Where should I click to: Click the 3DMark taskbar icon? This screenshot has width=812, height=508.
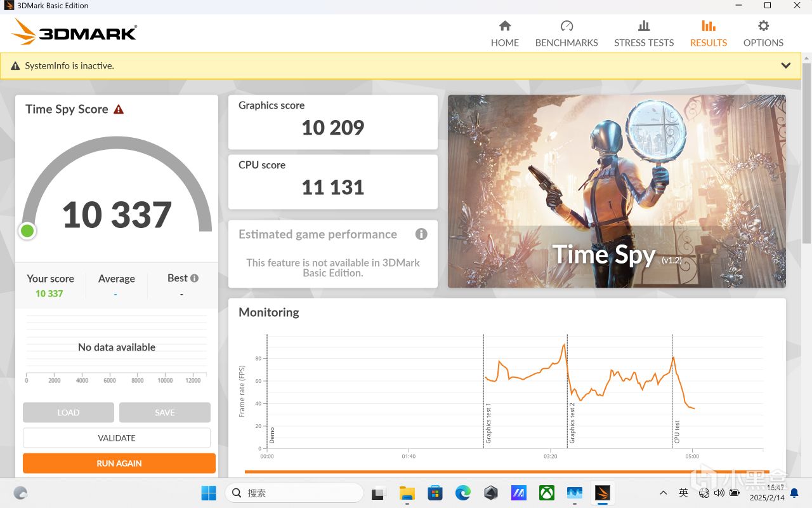coord(603,493)
